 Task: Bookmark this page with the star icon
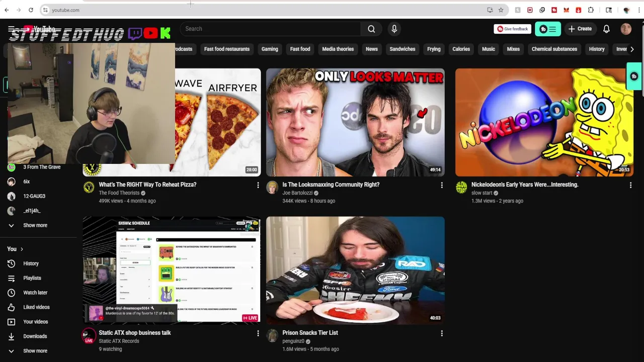click(x=501, y=10)
